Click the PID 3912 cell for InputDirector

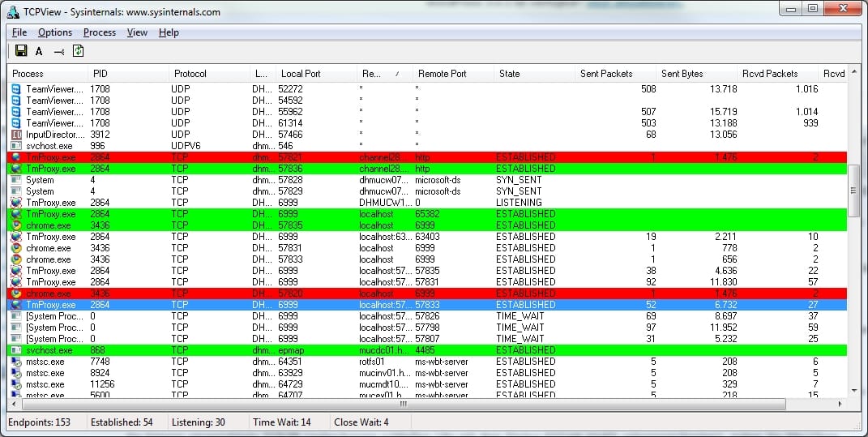pyautogui.click(x=100, y=135)
